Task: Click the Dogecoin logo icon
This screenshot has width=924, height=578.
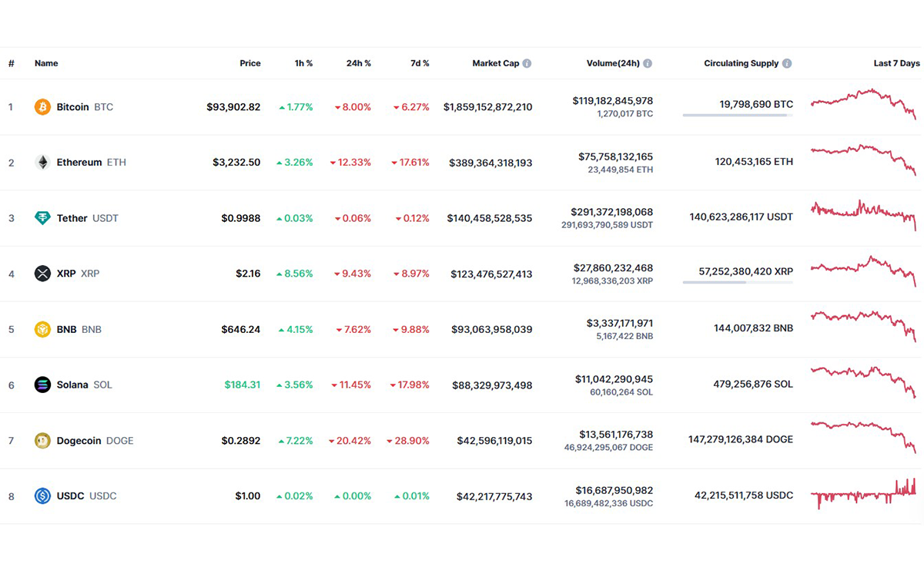Action: pos(42,441)
